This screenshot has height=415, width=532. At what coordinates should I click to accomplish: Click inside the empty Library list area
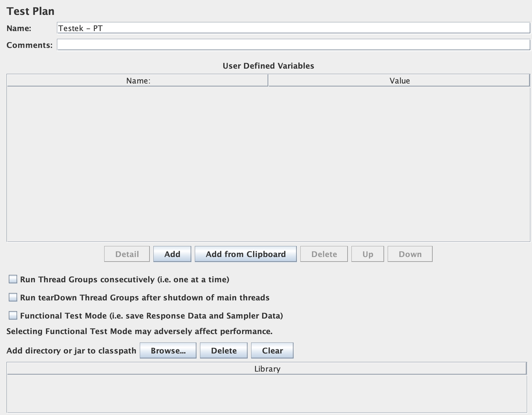[267, 393]
